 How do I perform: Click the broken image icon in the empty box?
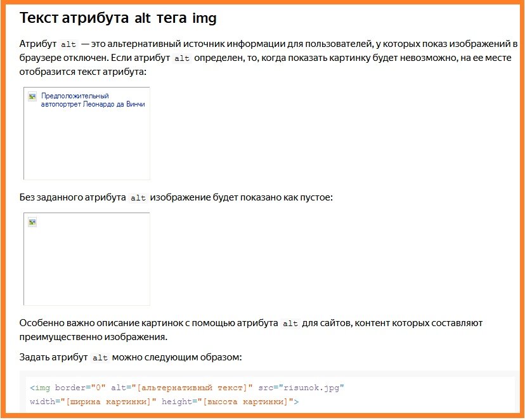[x=32, y=222]
